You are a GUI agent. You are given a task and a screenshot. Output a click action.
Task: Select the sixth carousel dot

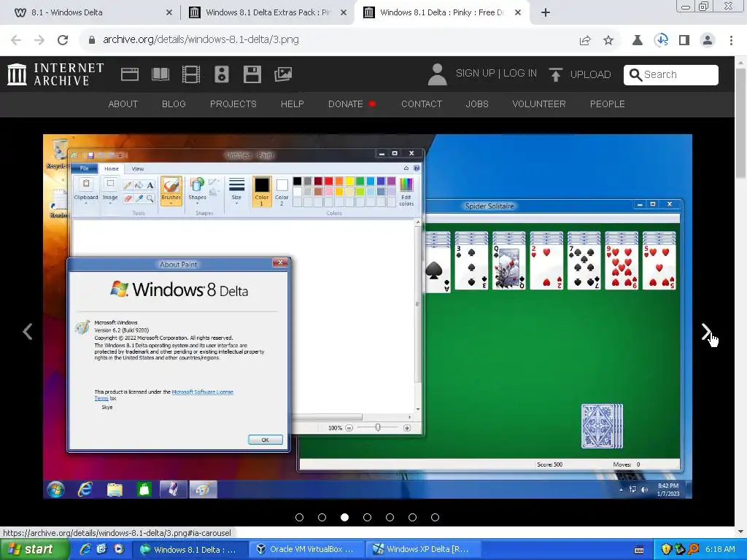(x=413, y=517)
